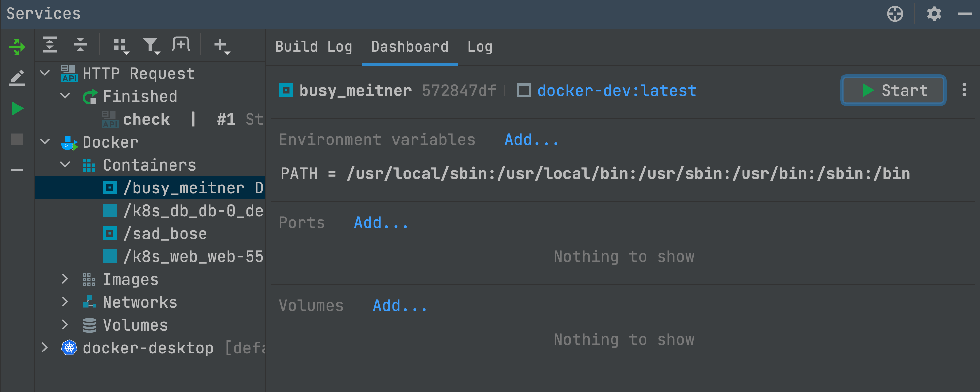This screenshot has height=392, width=980.
Task: Click Open in New Tab icon
Action: coord(181,45)
